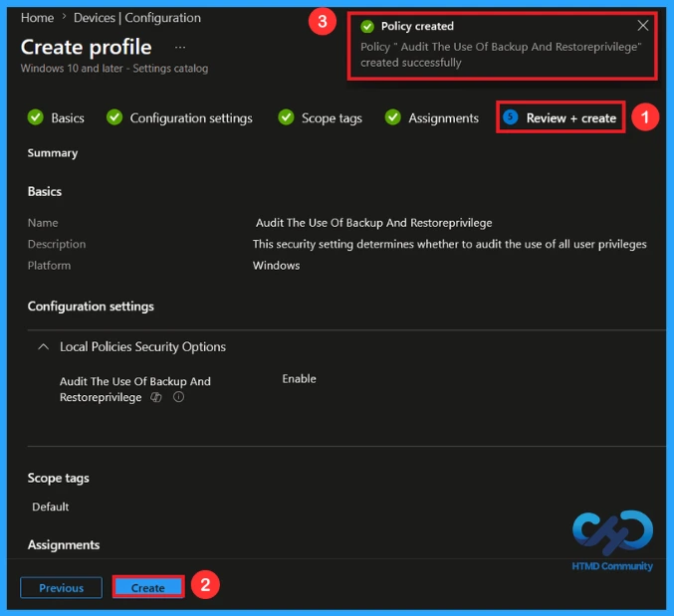Image resolution: width=674 pixels, height=616 pixels.
Task: Open the Scope tags tab
Action: [332, 118]
